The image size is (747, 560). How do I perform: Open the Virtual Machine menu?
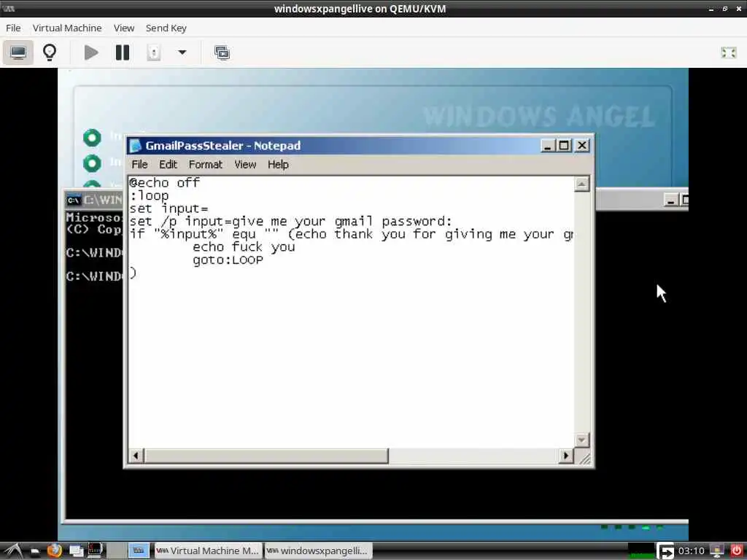pos(67,28)
